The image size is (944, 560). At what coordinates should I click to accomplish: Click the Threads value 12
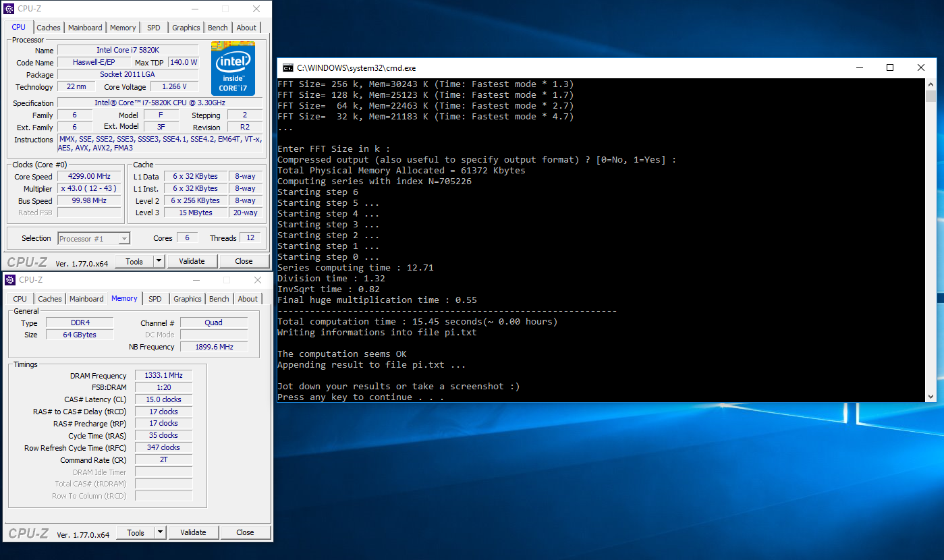click(250, 237)
